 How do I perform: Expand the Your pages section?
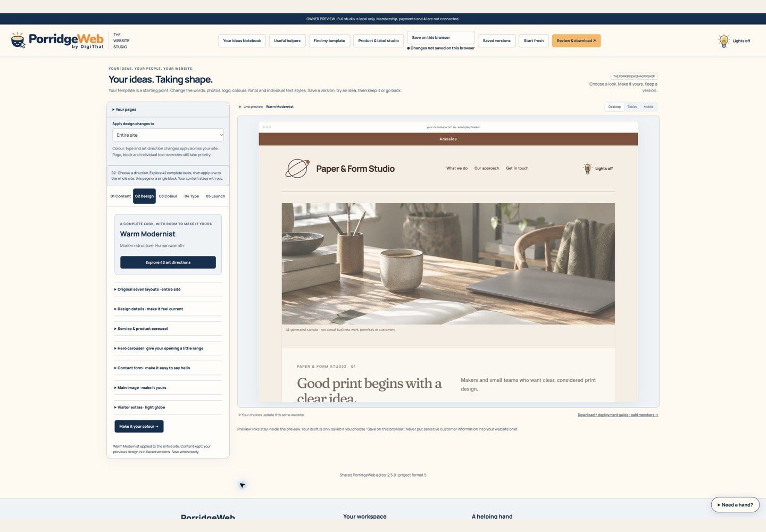168,110
